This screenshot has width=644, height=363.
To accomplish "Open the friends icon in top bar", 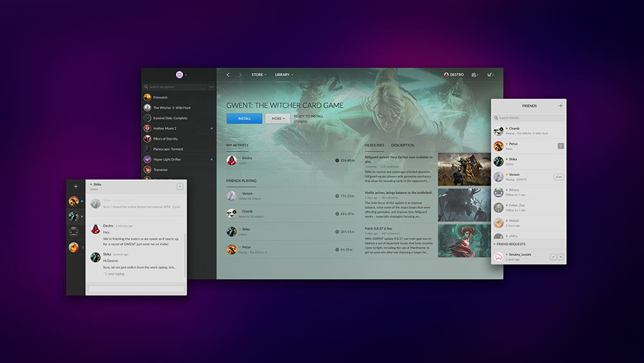I will (x=475, y=75).
